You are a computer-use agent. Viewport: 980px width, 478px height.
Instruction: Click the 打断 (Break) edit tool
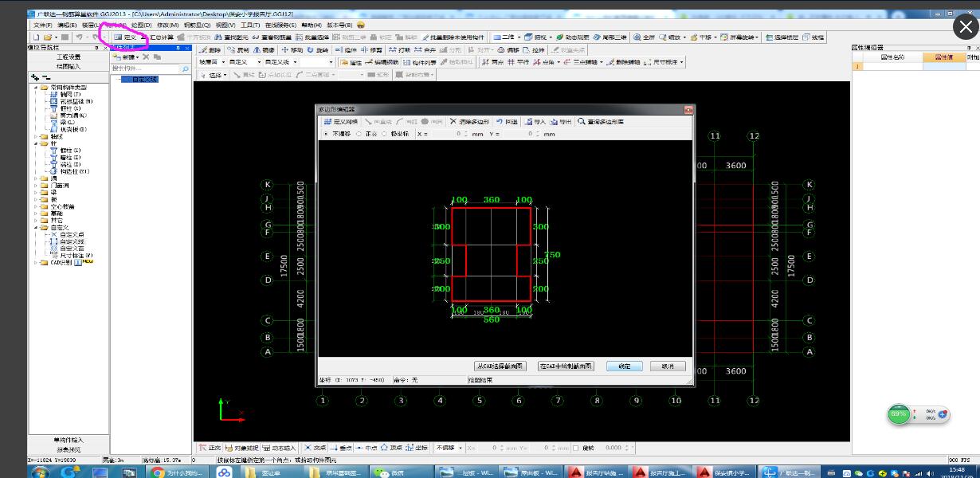pos(400,49)
